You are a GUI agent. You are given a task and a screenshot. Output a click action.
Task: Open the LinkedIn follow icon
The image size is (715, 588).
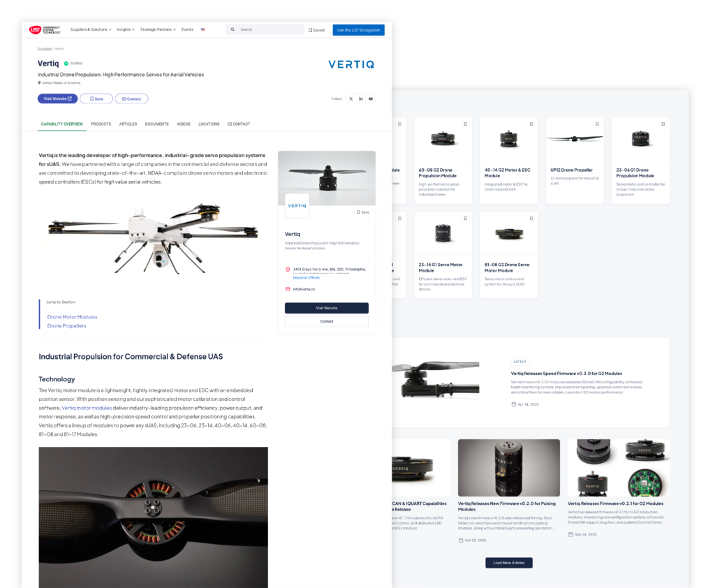[x=361, y=98]
